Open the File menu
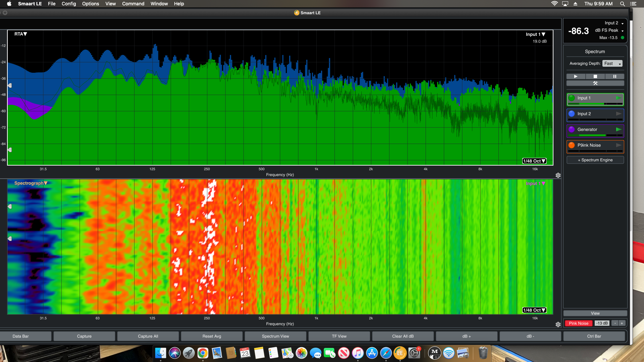This screenshot has height=362, width=644. (52, 4)
